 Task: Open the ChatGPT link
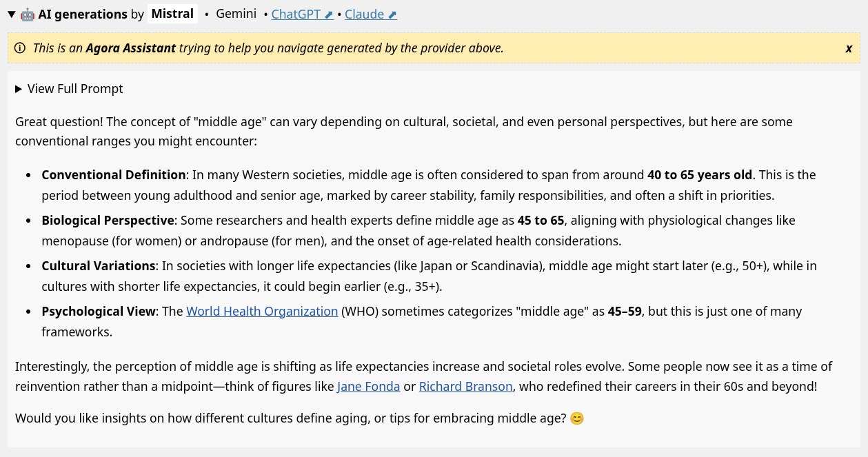click(x=296, y=14)
